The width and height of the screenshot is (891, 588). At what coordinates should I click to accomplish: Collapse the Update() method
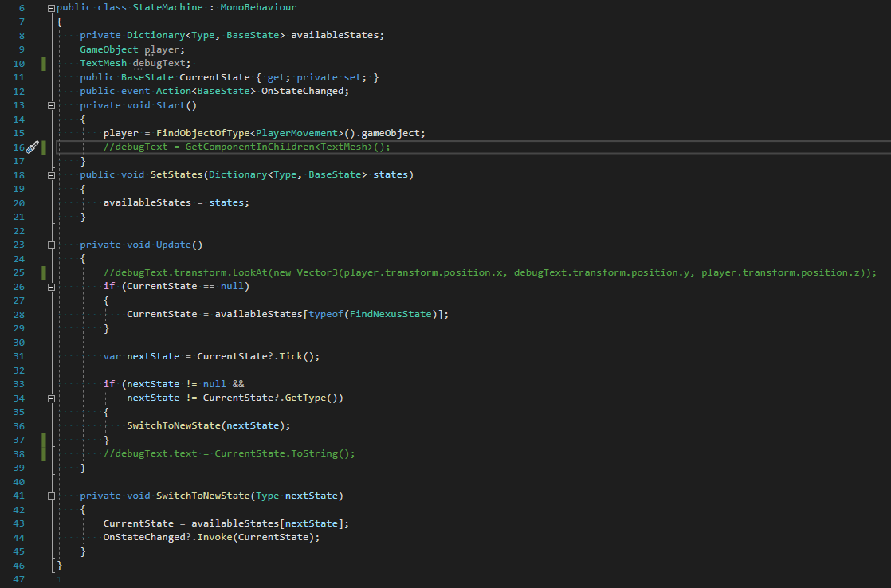pyautogui.click(x=51, y=245)
